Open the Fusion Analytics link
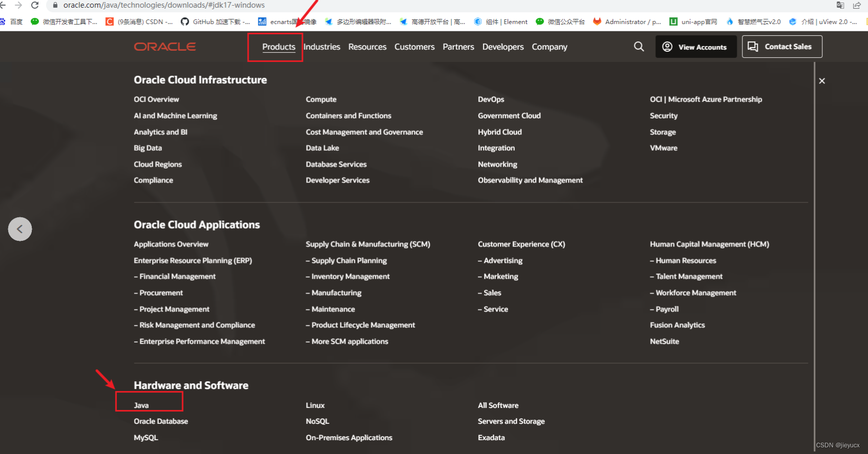The width and height of the screenshot is (868, 454). click(677, 325)
